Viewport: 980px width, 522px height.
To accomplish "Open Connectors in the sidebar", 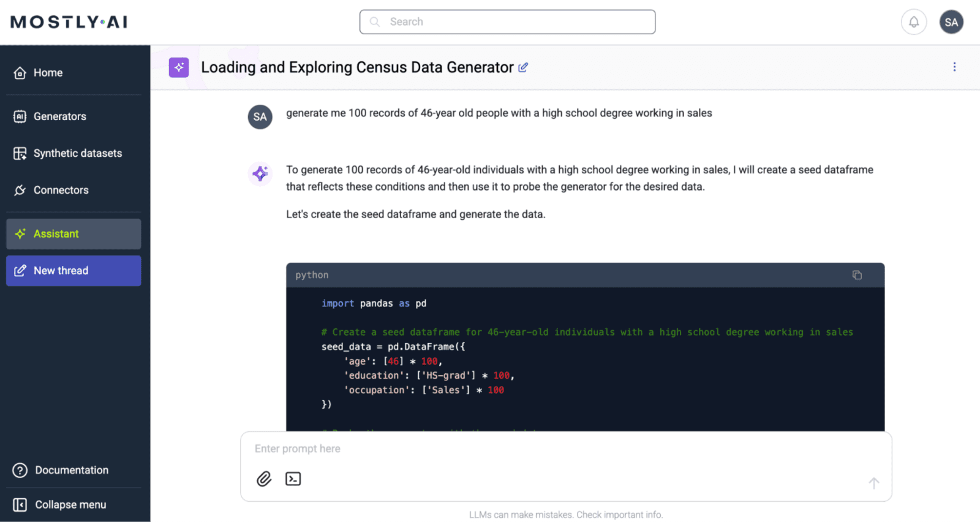I will 73,190.
